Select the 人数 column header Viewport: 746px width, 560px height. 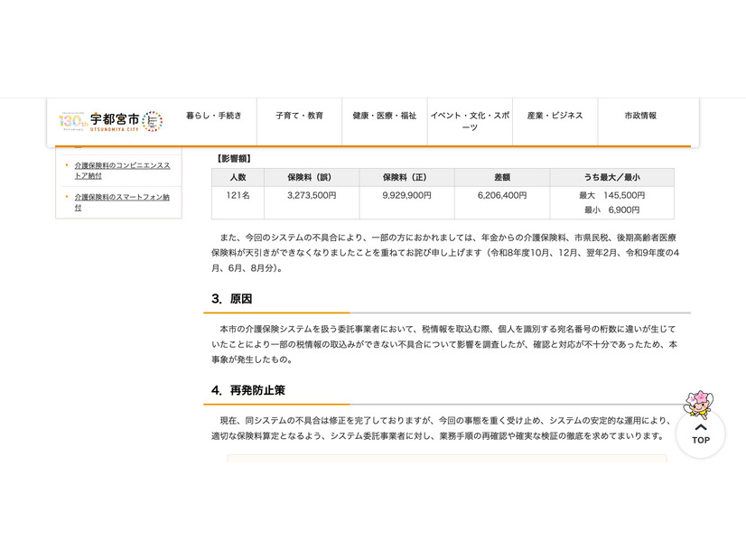(238, 177)
